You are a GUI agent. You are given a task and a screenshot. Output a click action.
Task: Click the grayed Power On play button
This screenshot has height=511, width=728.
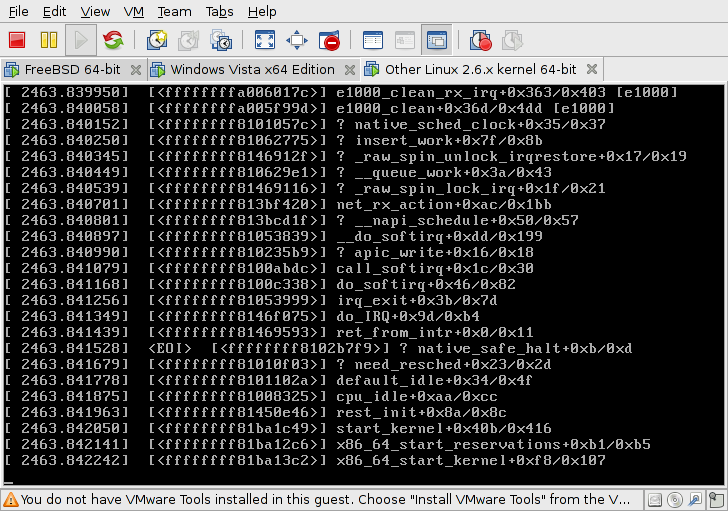81,40
